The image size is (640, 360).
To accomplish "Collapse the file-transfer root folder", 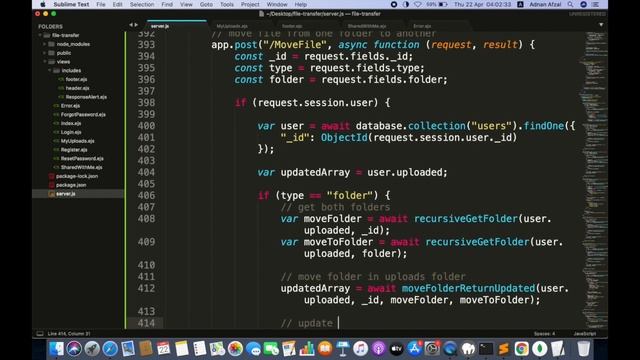I will [40, 36].
